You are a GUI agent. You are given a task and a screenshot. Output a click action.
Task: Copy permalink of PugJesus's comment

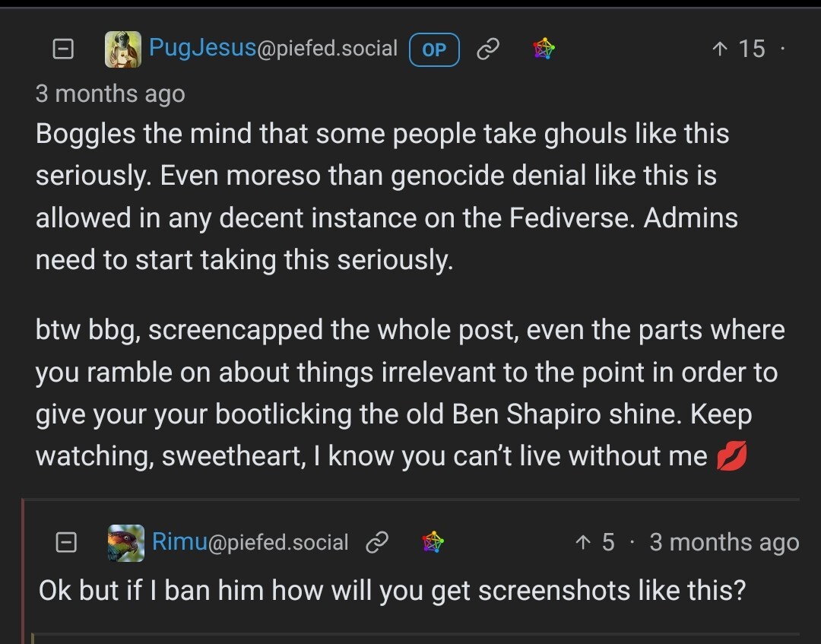coord(488,49)
